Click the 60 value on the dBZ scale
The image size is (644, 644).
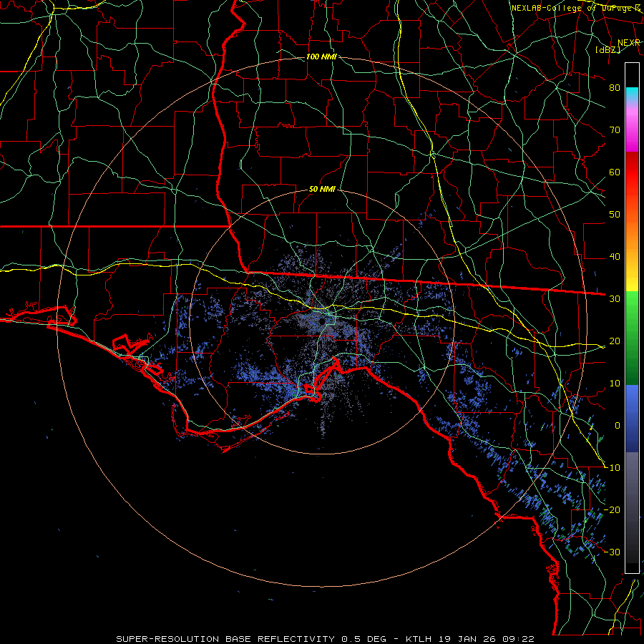tap(615, 172)
